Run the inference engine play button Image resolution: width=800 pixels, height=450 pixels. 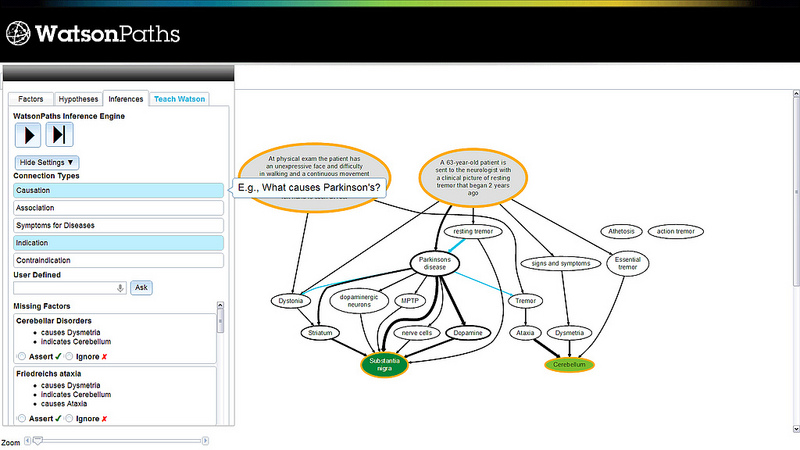28,135
